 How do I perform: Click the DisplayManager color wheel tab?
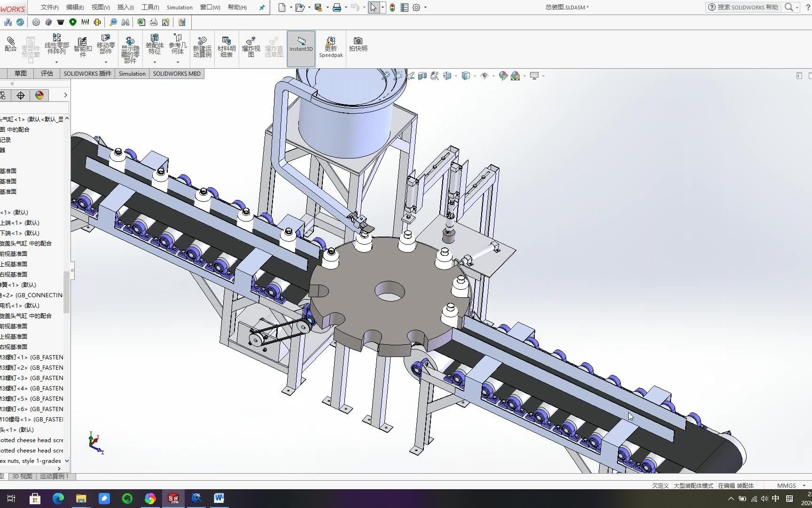click(x=39, y=95)
